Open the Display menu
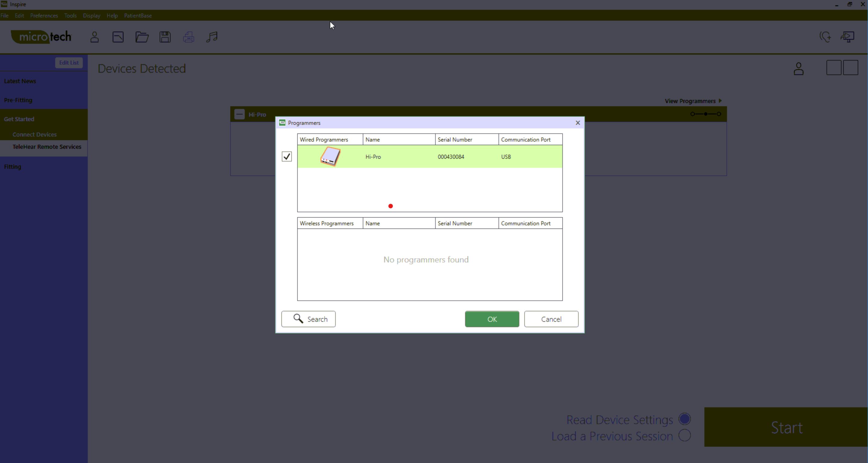The height and width of the screenshot is (463, 868). 92,15
